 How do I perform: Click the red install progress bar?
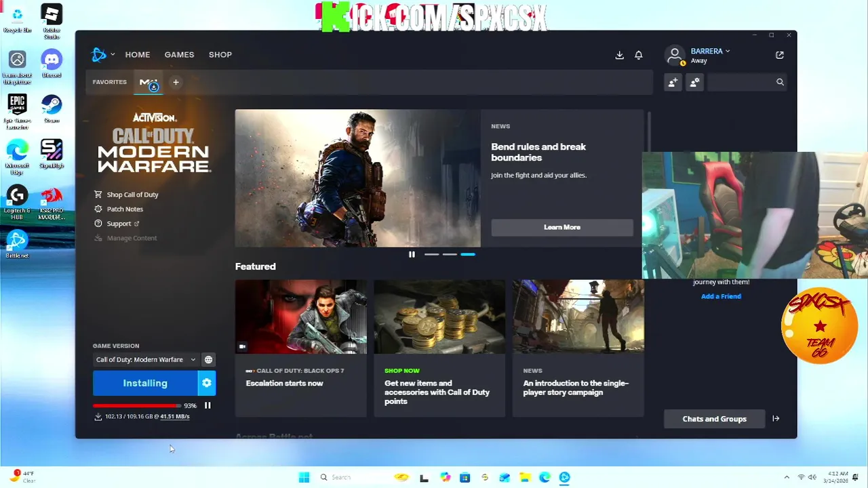(x=137, y=405)
